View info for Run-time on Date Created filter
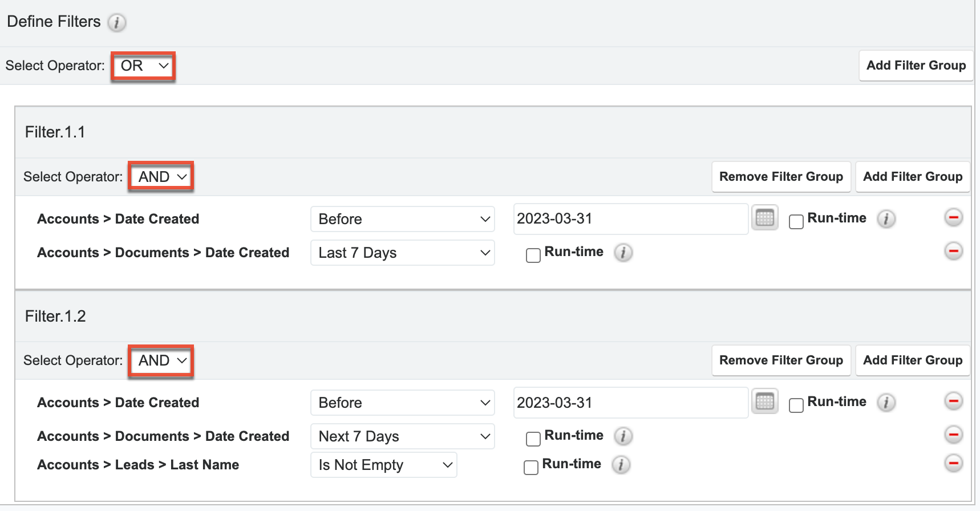 tap(886, 218)
